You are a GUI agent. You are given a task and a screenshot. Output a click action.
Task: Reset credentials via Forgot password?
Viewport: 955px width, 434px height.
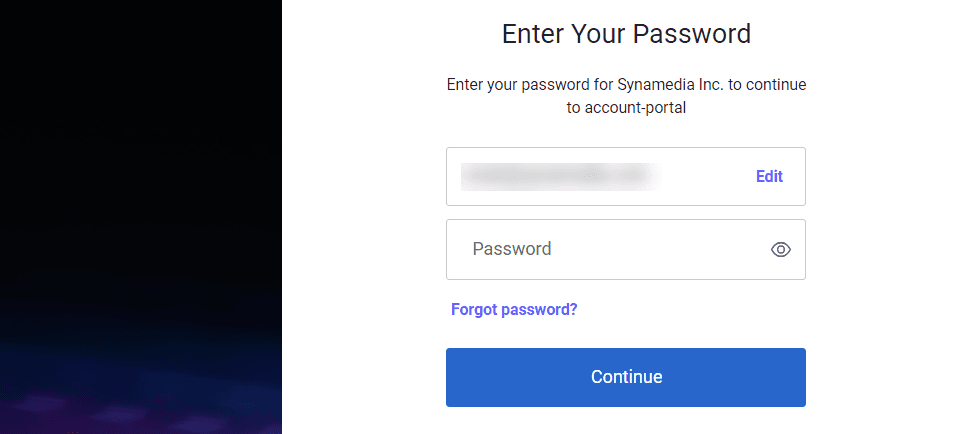click(x=514, y=310)
